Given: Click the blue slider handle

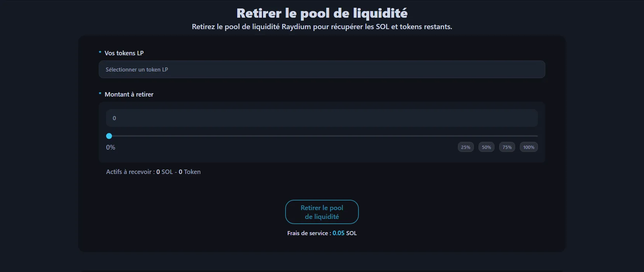Looking at the screenshot, I should (x=109, y=136).
